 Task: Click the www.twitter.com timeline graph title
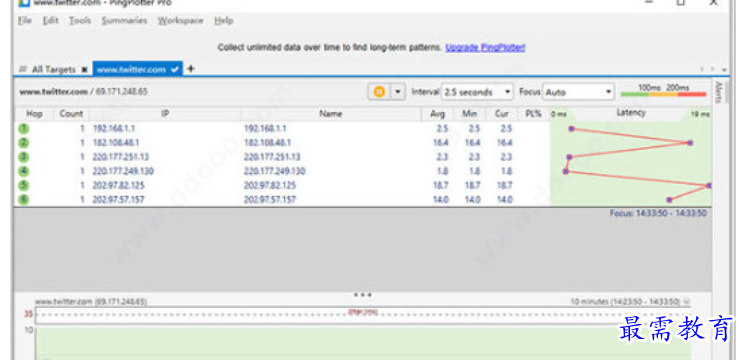click(91, 301)
